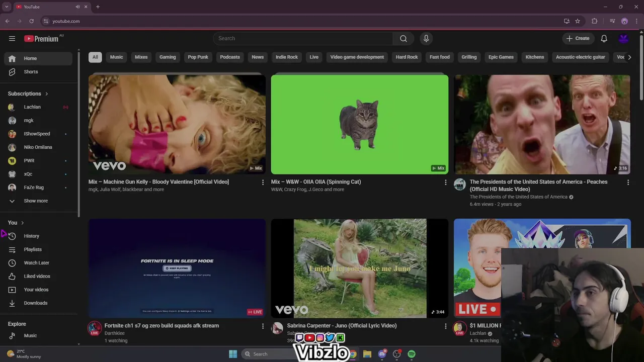The width and height of the screenshot is (644, 362).
Task: Open Your videos
Action: [38, 290]
